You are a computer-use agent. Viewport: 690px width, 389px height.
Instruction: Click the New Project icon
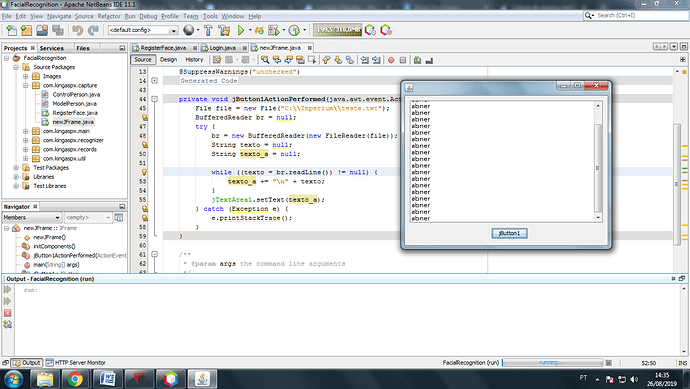[26, 30]
